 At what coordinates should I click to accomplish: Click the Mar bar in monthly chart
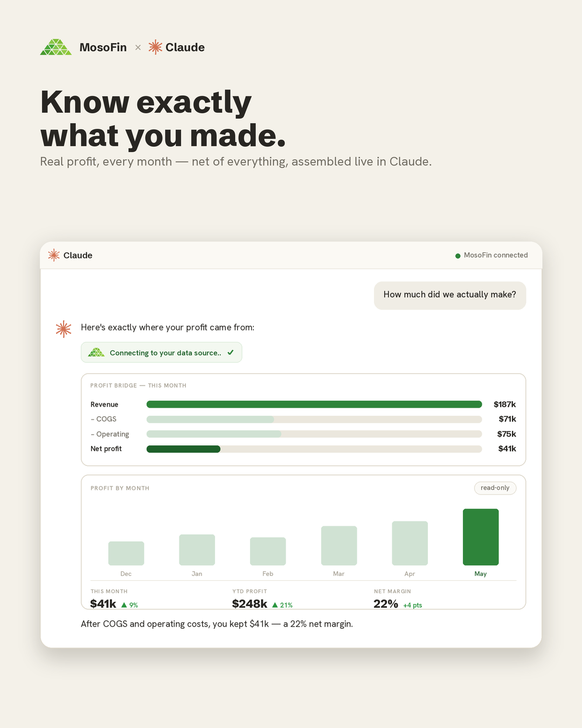339,546
